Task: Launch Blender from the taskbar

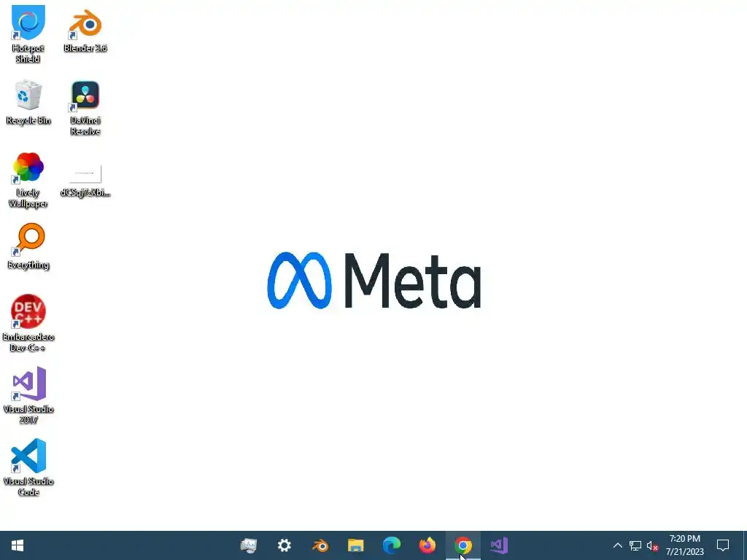Action: (320, 545)
